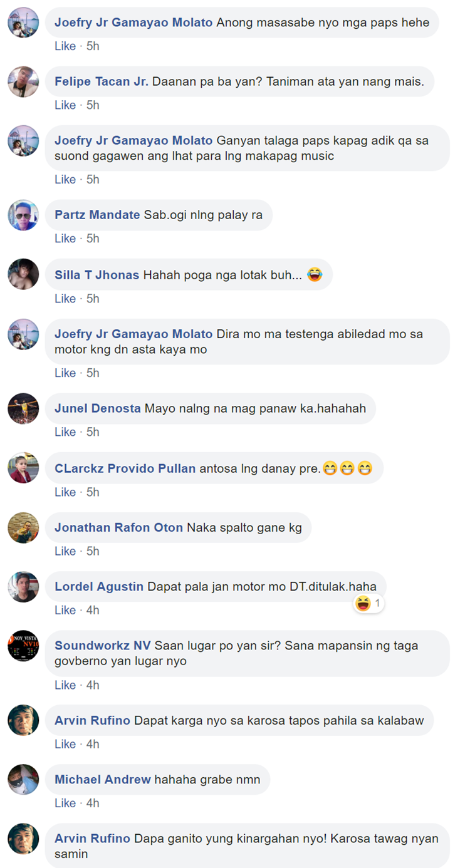The width and height of the screenshot is (470, 868).
Task: Open CLarckz Provido Pullan's avatar
Action: point(23,468)
